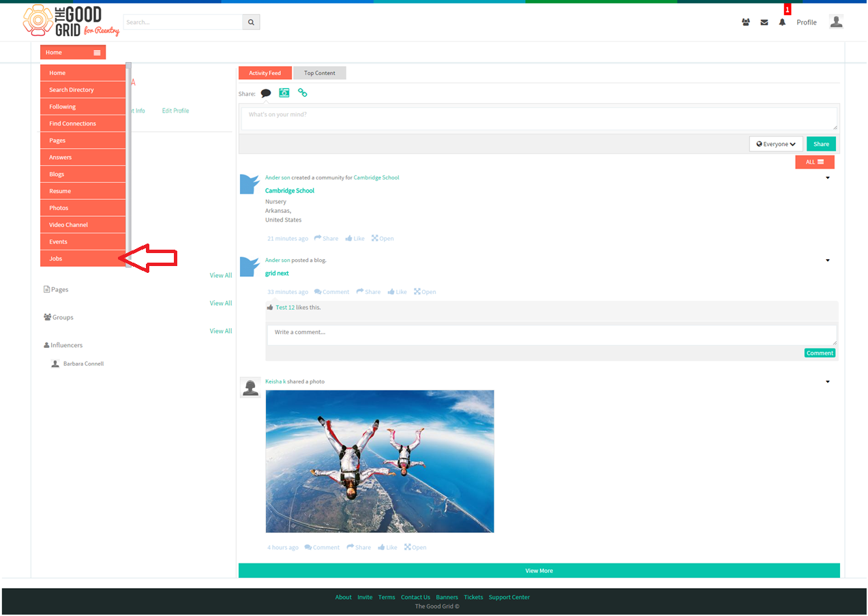Click the dropdown menu scrollbar

128,164
